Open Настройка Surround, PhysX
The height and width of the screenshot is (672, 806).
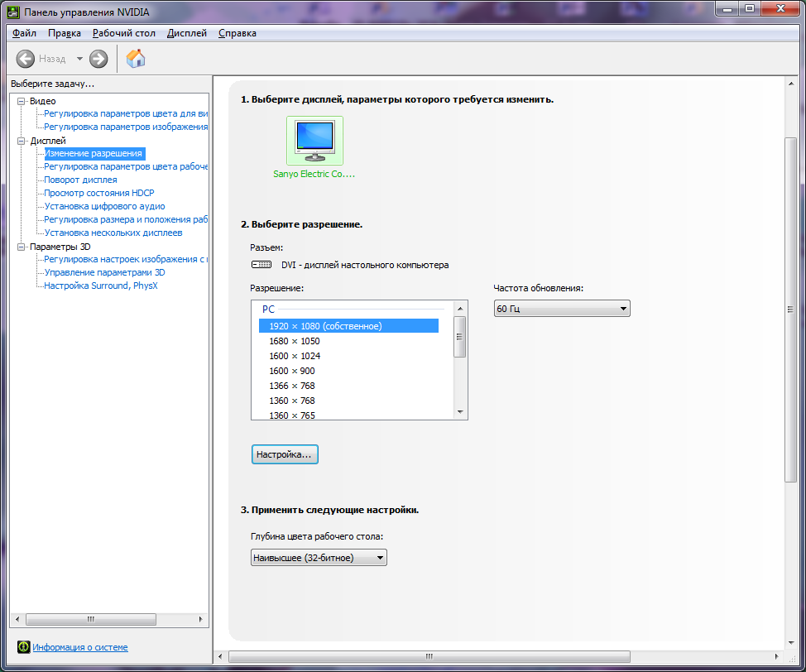coord(101,286)
